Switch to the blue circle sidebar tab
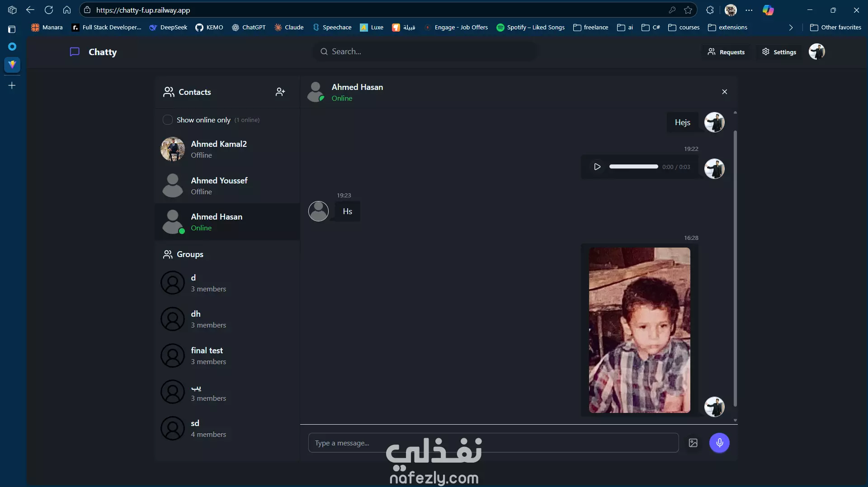Screen dimensions: 868x487 click(x=12, y=47)
